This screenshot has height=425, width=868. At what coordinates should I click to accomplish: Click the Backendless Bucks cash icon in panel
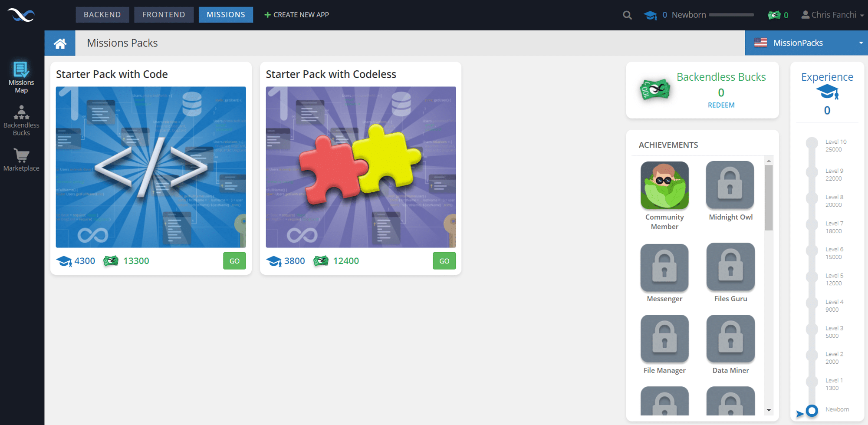point(655,89)
